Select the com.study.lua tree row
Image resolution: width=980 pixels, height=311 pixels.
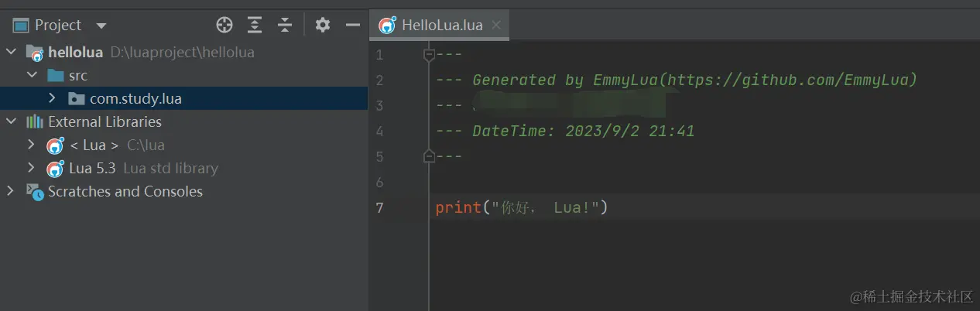(x=183, y=98)
